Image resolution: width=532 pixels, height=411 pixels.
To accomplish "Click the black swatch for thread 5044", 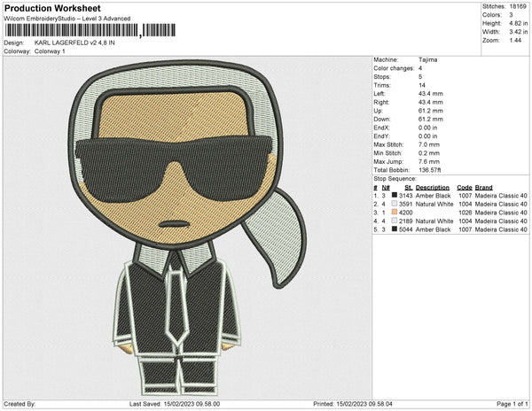I will tap(395, 229).
